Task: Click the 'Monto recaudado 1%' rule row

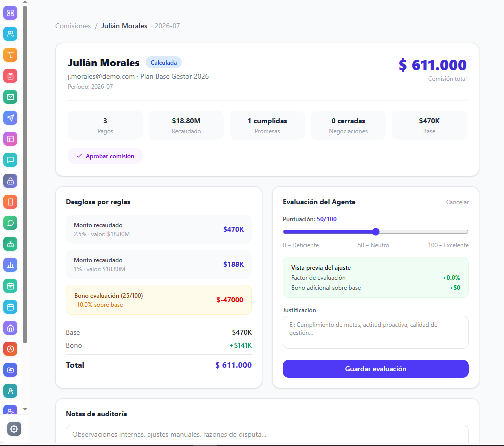Action: pyautogui.click(x=159, y=264)
